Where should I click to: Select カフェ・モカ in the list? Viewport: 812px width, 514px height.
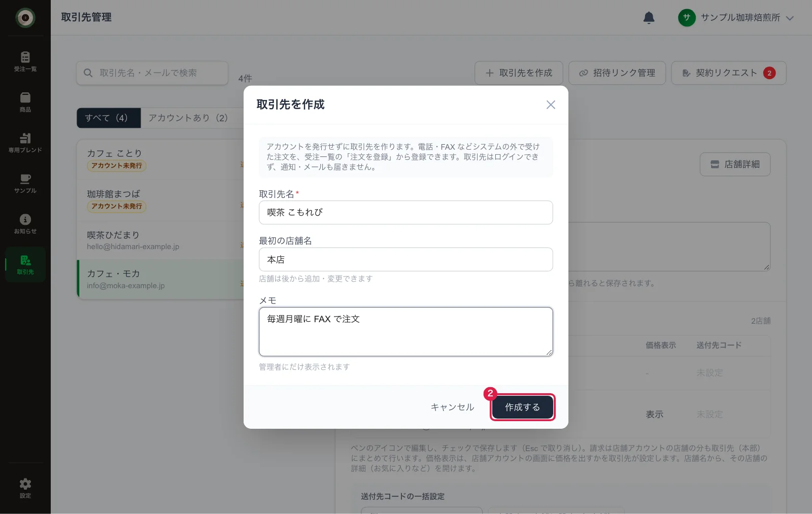(x=160, y=279)
